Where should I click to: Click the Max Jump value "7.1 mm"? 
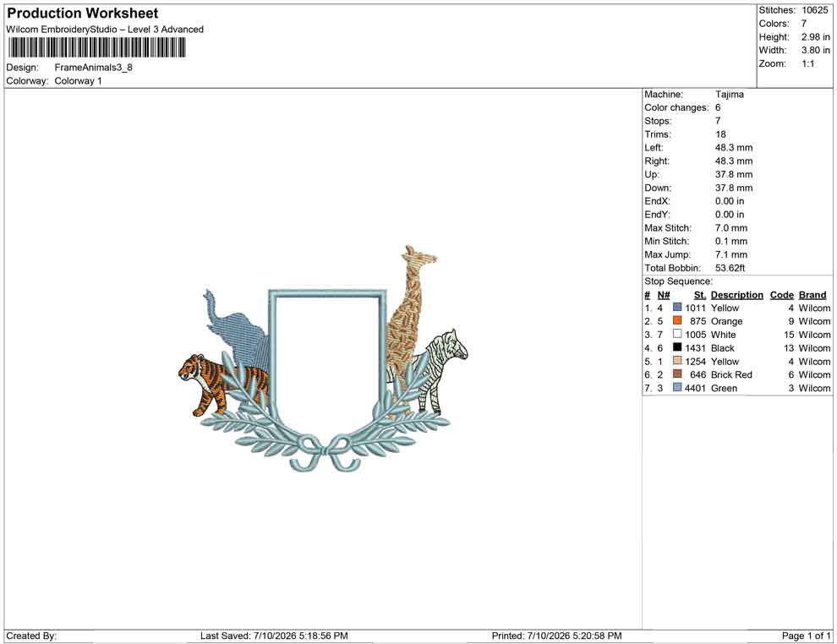click(x=731, y=254)
